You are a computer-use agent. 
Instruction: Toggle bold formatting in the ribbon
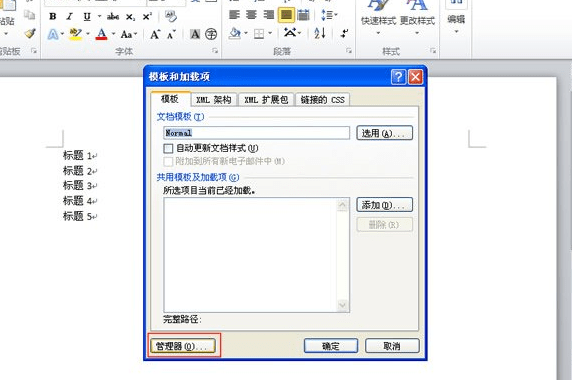coord(53,16)
